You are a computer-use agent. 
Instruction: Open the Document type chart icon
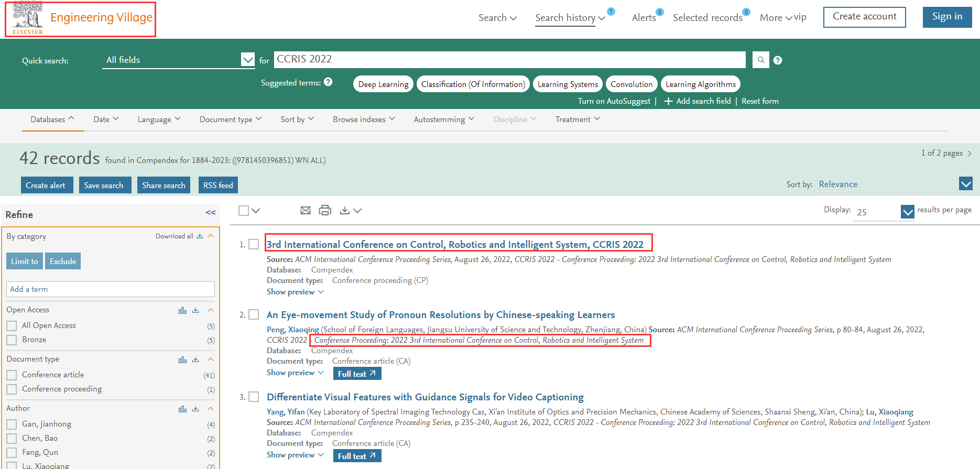(182, 360)
